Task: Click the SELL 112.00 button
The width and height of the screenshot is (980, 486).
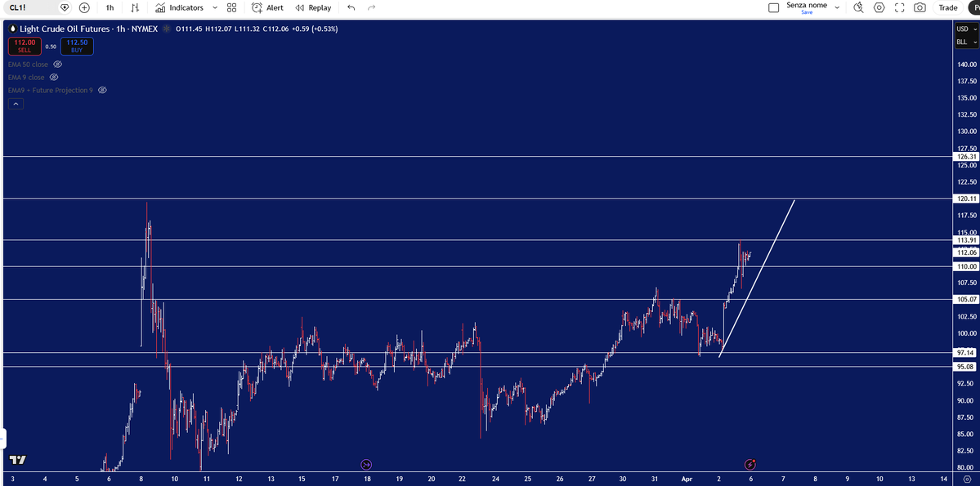Action: tap(23, 47)
